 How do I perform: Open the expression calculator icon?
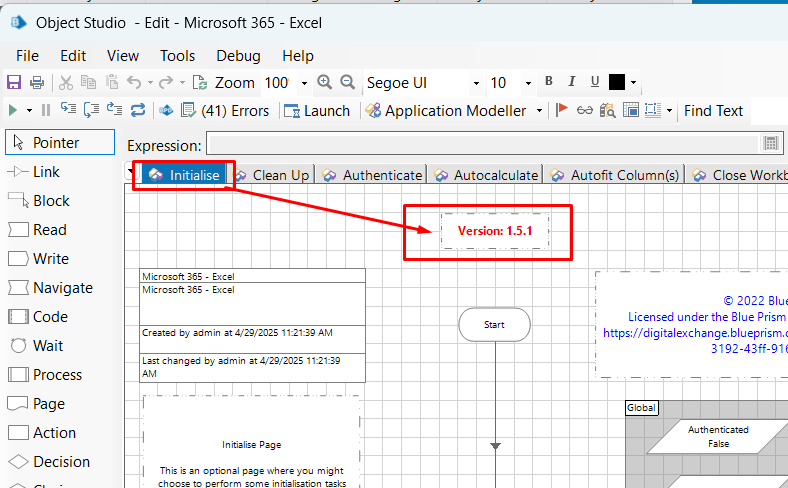pyautogui.click(x=771, y=144)
